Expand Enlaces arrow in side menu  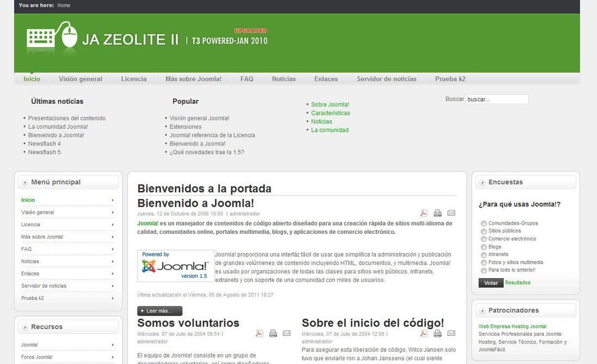coord(113,274)
